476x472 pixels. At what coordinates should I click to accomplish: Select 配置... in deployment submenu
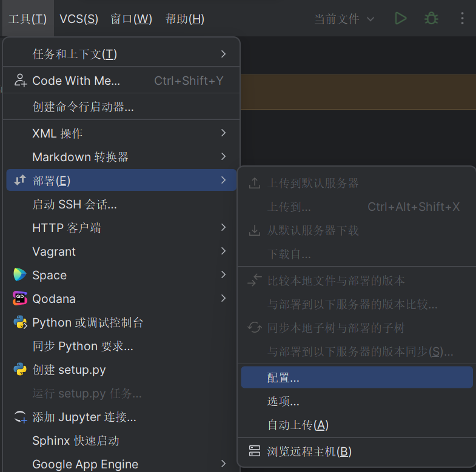coord(283,378)
